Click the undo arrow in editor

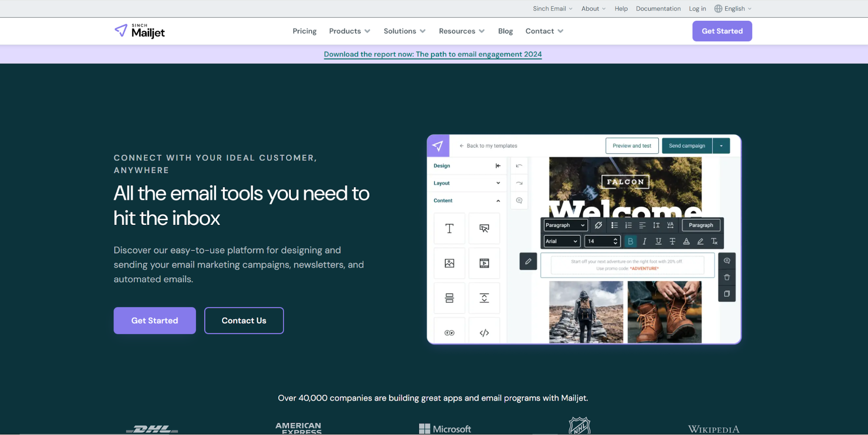519,166
